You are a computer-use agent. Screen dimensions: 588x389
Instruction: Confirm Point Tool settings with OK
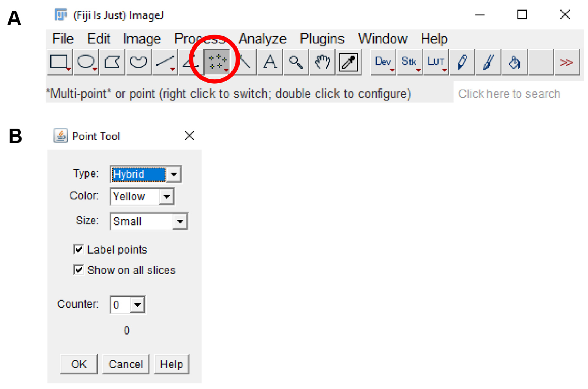pos(79,364)
